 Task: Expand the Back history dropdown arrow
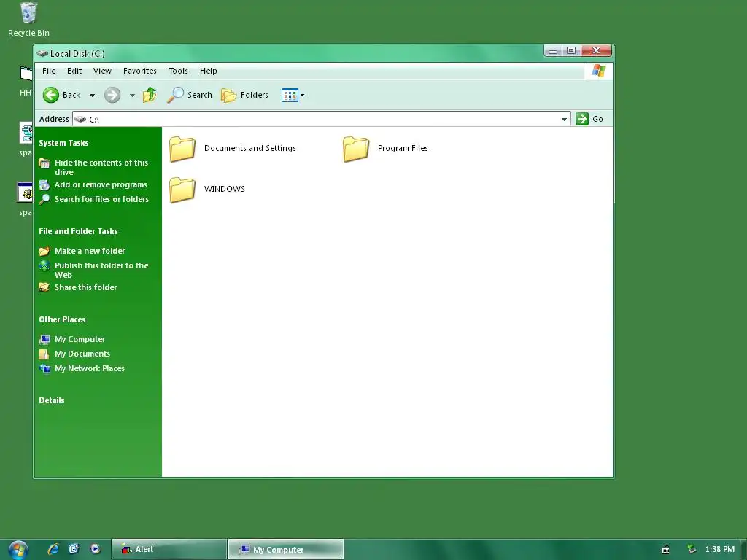pos(92,96)
